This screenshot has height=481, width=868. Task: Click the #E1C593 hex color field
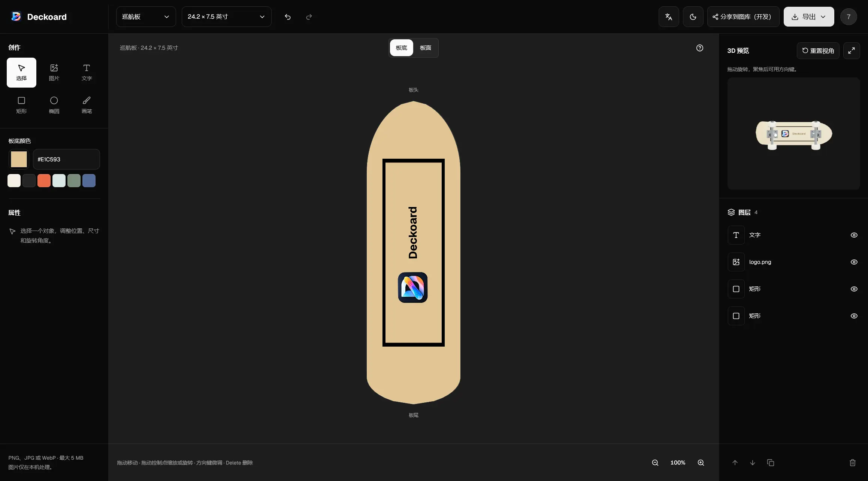[66, 159]
